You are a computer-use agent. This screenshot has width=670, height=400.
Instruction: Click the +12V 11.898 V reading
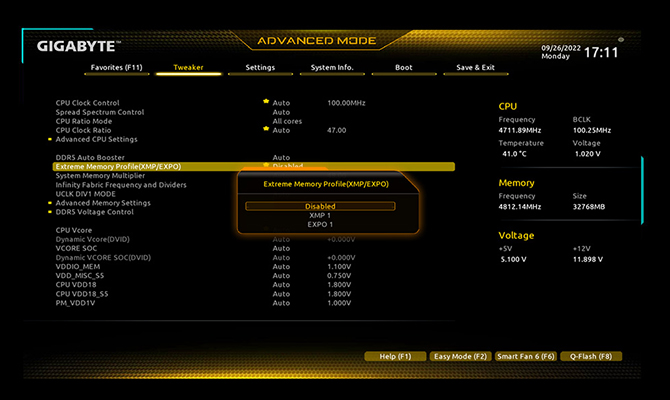click(588, 259)
